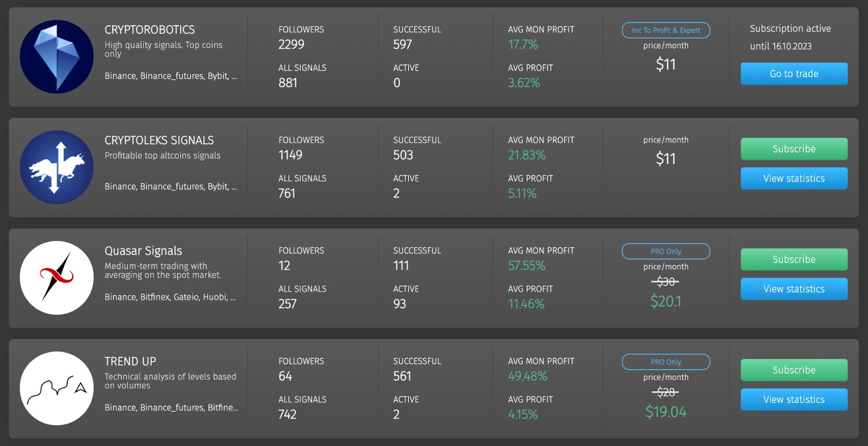The width and height of the screenshot is (868, 446).
Task: Open View statistics for Quasar Signals
Action: pos(794,289)
